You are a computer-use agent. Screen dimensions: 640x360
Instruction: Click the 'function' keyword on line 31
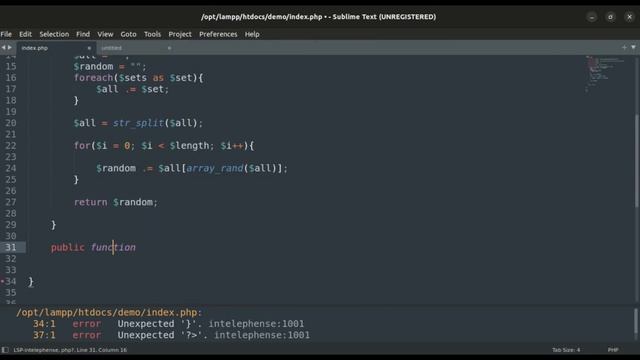point(113,247)
